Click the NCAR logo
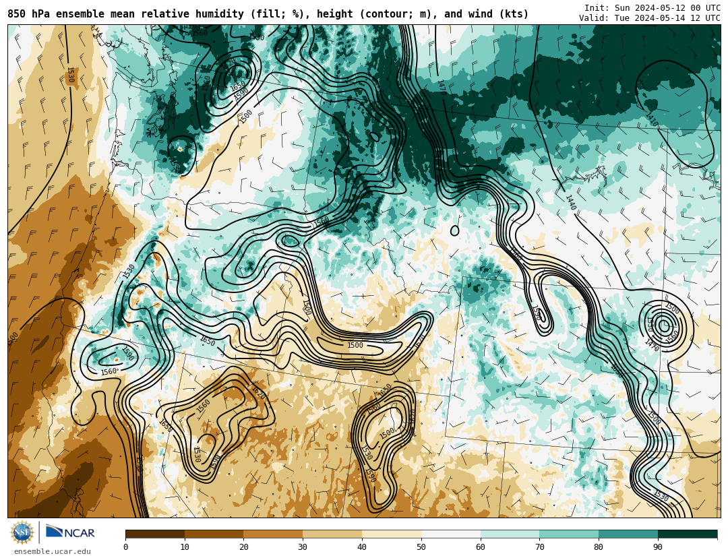The height and width of the screenshot is (560, 728). click(x=70, y=532)
